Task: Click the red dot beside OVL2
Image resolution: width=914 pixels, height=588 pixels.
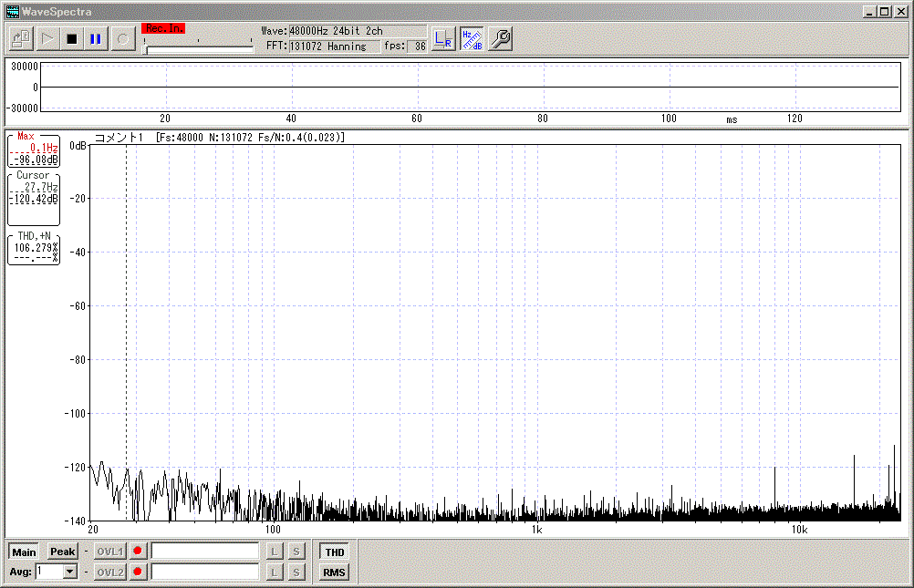Action: pos(138,572)
